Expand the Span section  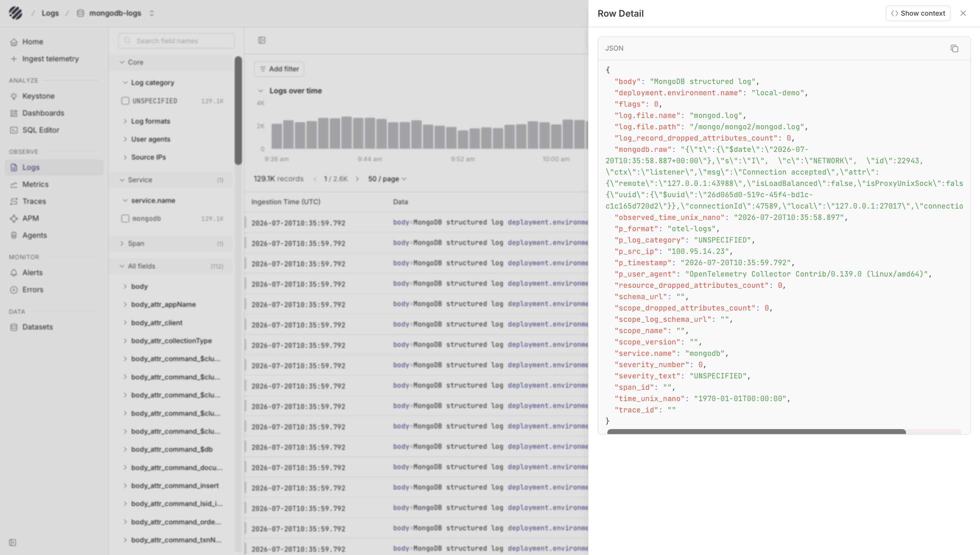[122, 244]
